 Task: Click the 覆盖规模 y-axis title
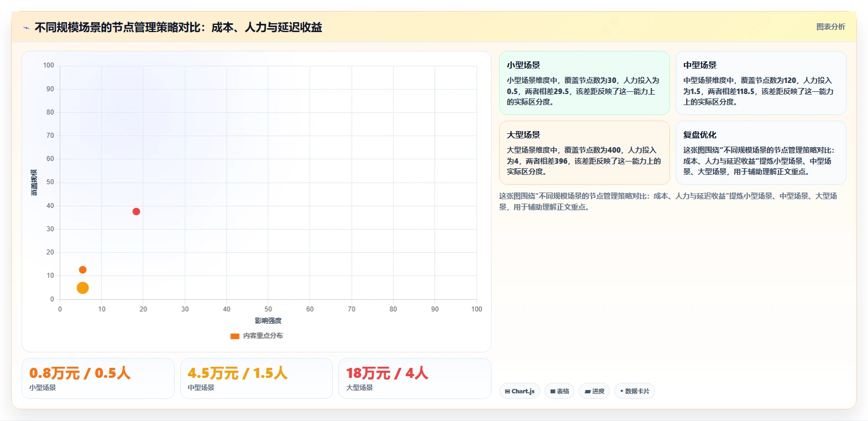[x=34, y=183]
